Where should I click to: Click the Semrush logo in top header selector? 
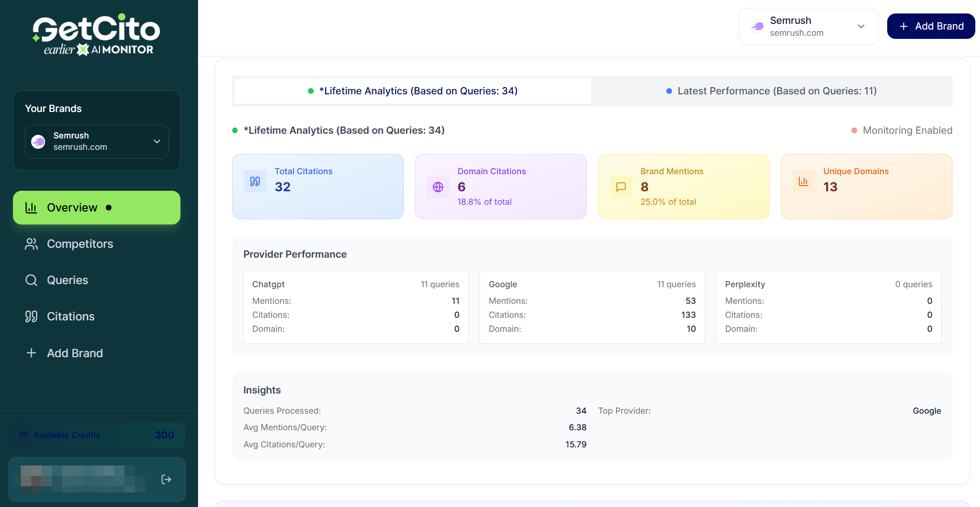click(758, 26)
